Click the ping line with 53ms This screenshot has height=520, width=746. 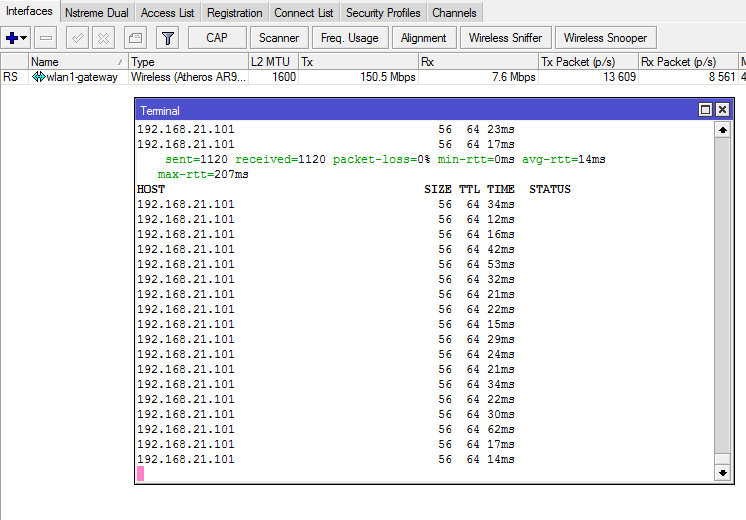[326, 264]
